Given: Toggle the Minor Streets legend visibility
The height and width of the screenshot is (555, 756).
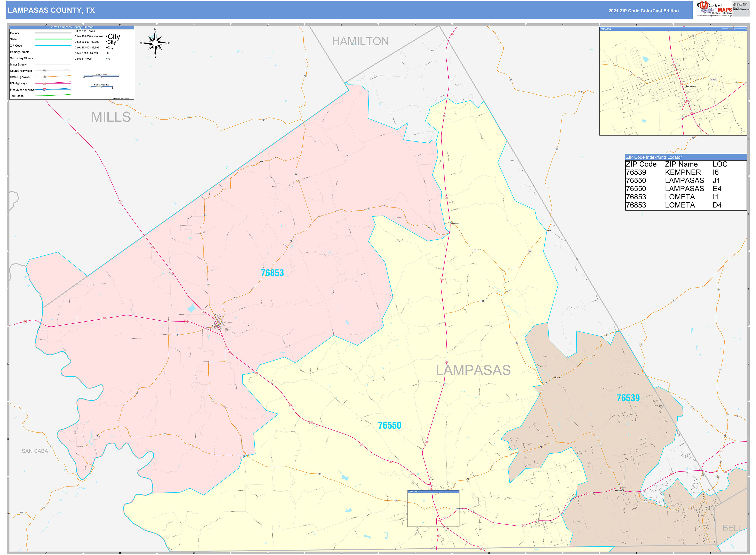Looking at the screenshot, I should pos(19,64).
